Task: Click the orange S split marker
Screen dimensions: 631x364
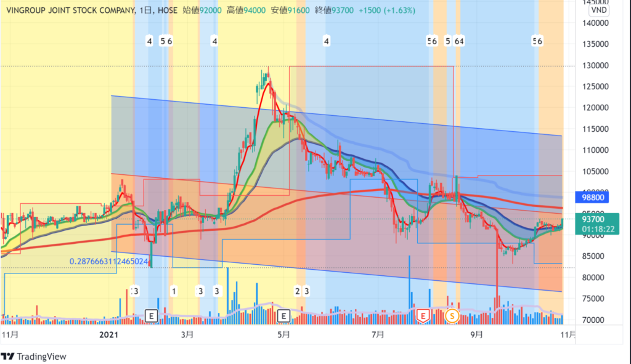Action: click(x=452, y=316)
